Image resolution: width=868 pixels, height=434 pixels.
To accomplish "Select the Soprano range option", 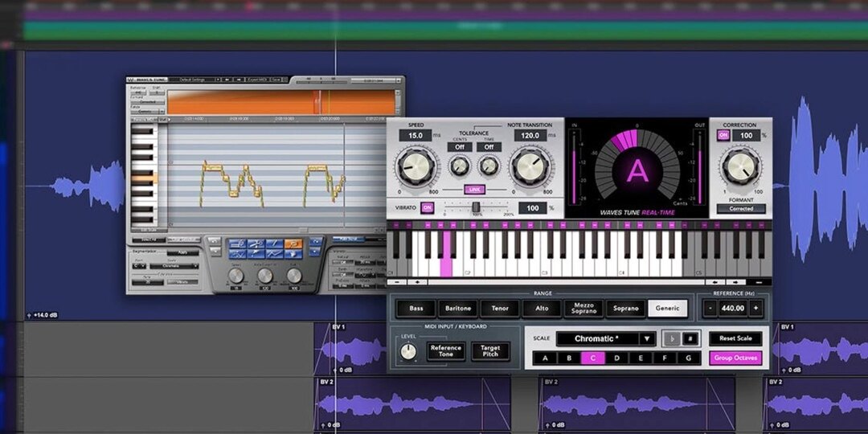I will click(x=625, y=309).
